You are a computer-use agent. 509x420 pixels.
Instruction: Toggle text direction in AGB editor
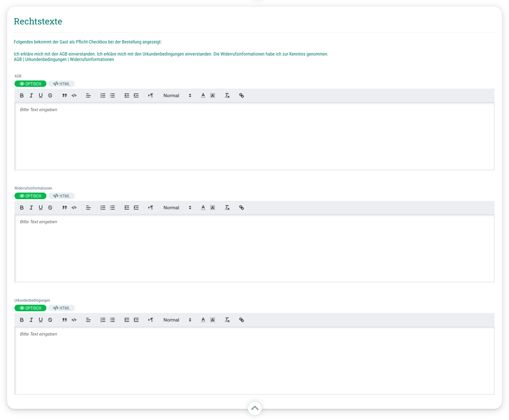151,96
